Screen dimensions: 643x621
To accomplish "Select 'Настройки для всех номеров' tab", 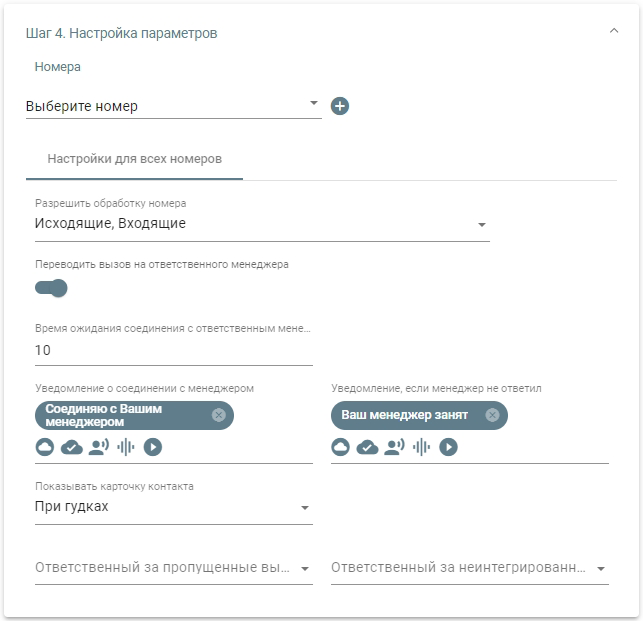I will [134, 159].
